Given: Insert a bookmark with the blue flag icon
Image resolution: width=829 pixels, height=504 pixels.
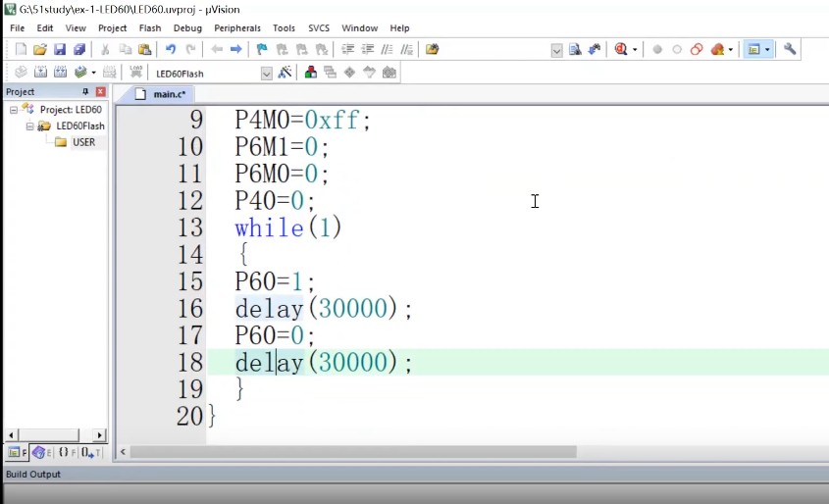Looking at the screenshot, I should 262,49.
